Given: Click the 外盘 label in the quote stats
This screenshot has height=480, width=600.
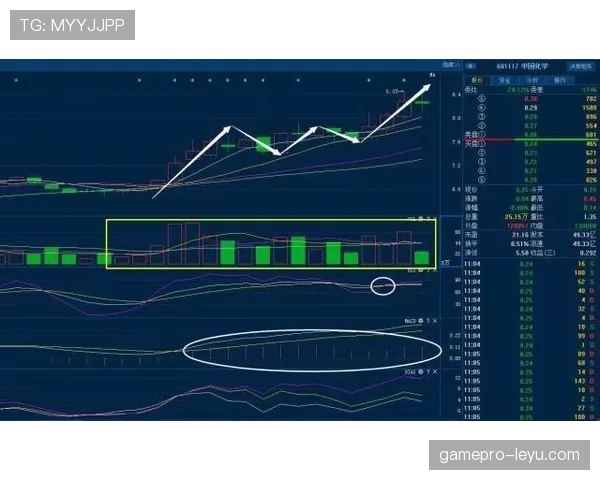Looking at the screenshot, I should click(471, 226).
